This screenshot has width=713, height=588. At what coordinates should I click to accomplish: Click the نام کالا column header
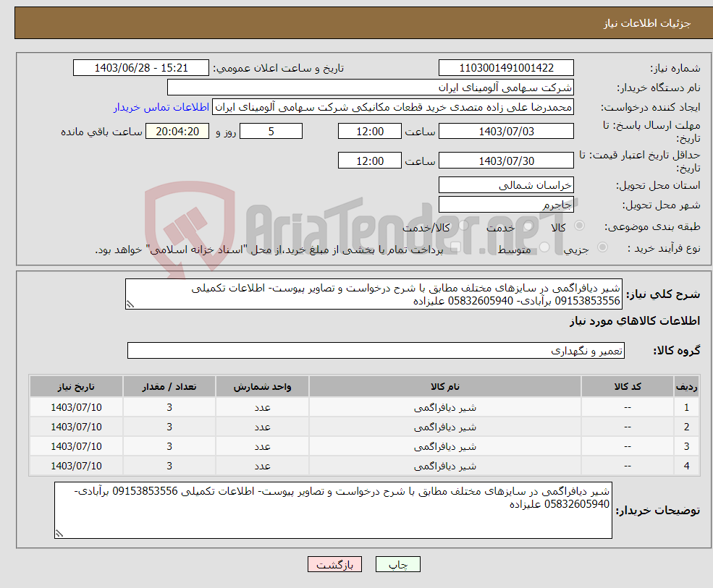coord(445,387)
